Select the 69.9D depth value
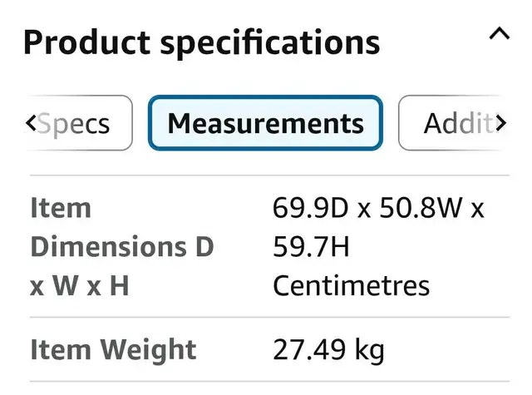532x395 pixels. click(x=310, y=208)
